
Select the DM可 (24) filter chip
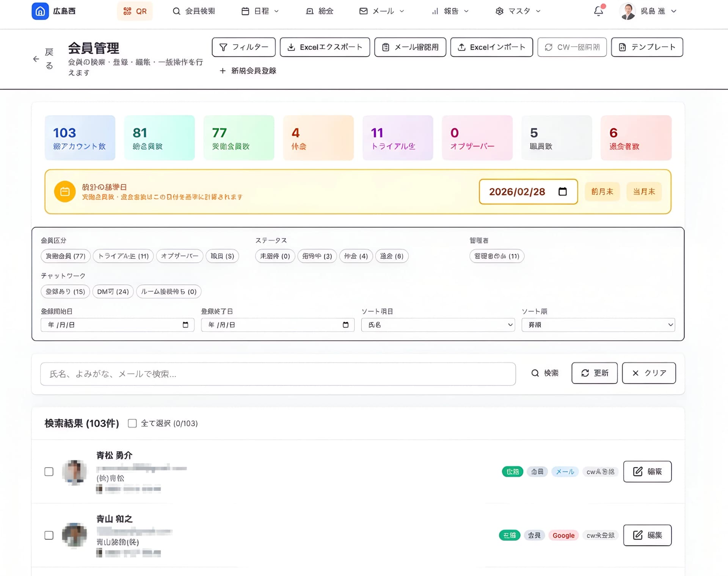(113, 291)
